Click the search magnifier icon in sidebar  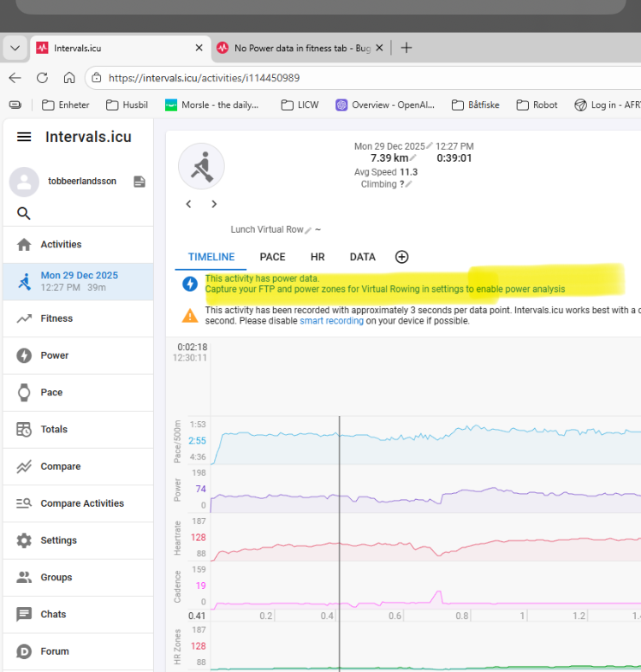point(24,213)
